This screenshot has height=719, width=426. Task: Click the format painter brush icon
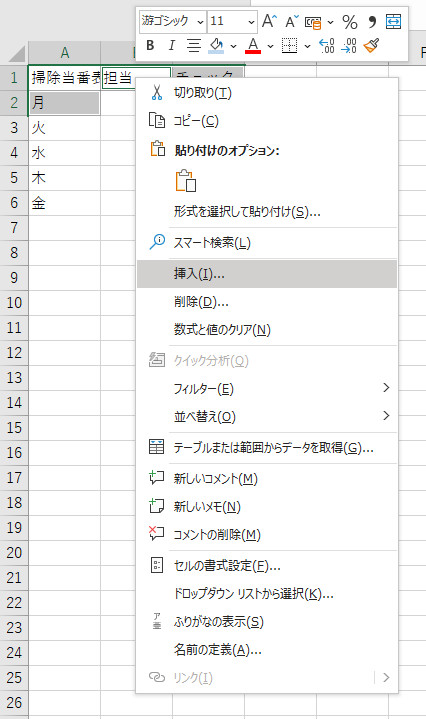tap(371, 45)
